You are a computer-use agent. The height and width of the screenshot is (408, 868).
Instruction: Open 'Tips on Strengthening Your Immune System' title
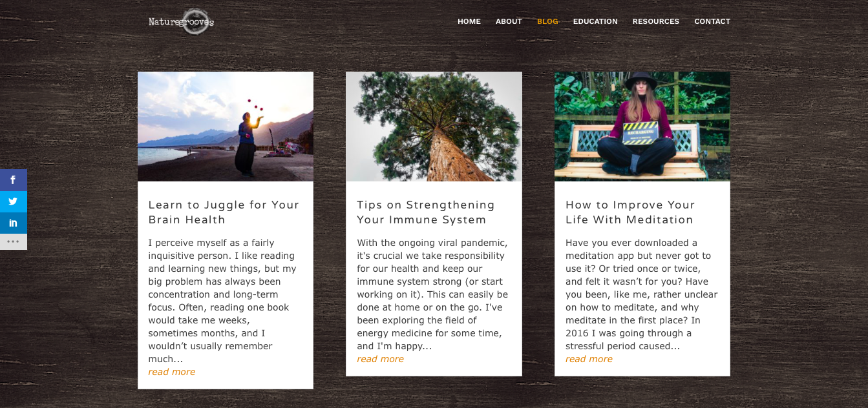(x=426, y=212)
